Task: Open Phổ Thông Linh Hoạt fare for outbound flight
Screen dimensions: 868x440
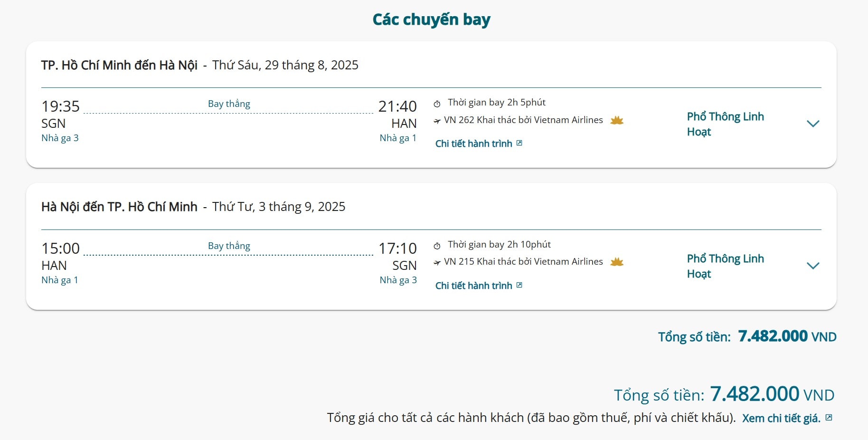Action: click(x=725, y=124)
